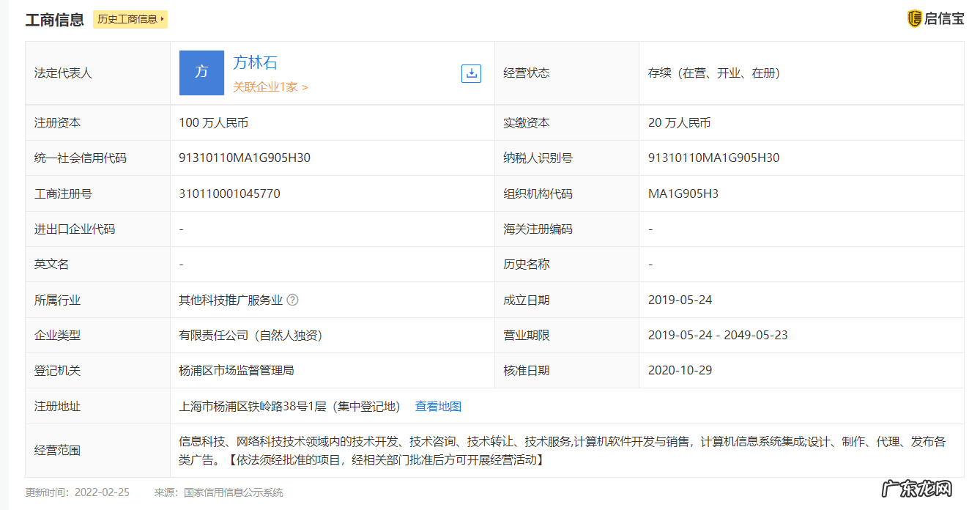Open the 启信宝 logo in the top corner
Image resolution: width=980 pixels, height=510 pixels.
click(x=936, y=19)
